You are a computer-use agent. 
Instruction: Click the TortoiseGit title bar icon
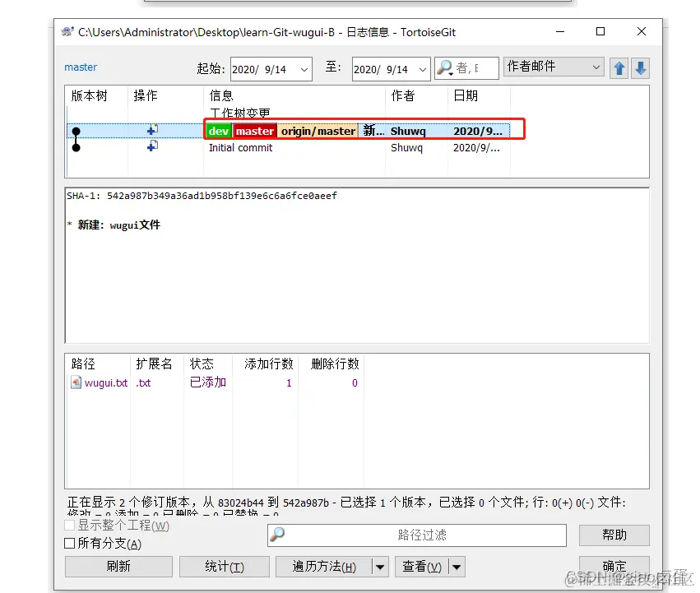click(67, 32)
